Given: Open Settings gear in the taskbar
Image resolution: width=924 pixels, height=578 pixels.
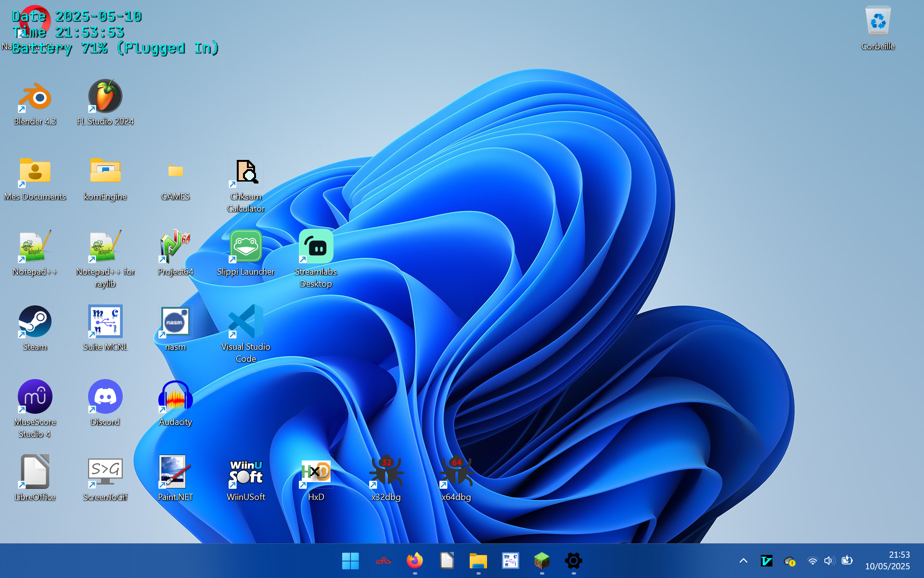Looking at the screenshot, I should pyautogui.click(x=574, y=561).
